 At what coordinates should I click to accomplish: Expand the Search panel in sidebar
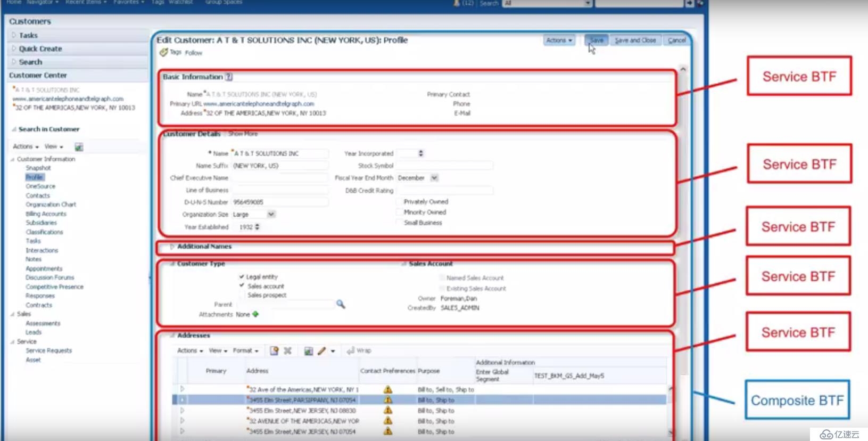(x=14, y=62)
